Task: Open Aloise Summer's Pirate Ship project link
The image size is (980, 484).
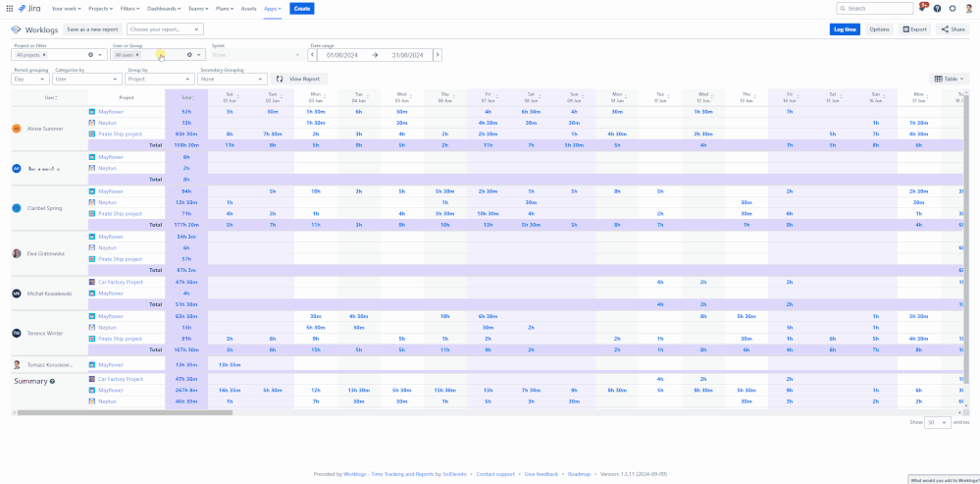Action: pos(120,134)
